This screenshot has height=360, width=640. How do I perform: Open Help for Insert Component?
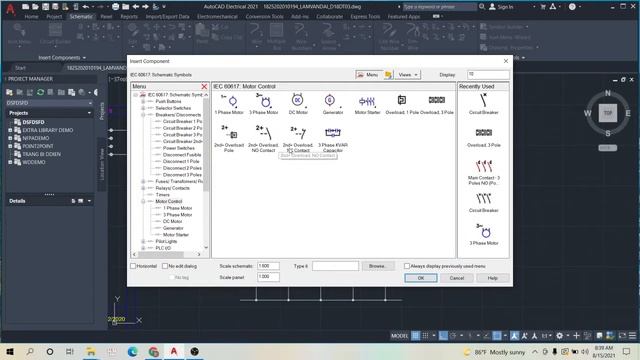[493, 278]
